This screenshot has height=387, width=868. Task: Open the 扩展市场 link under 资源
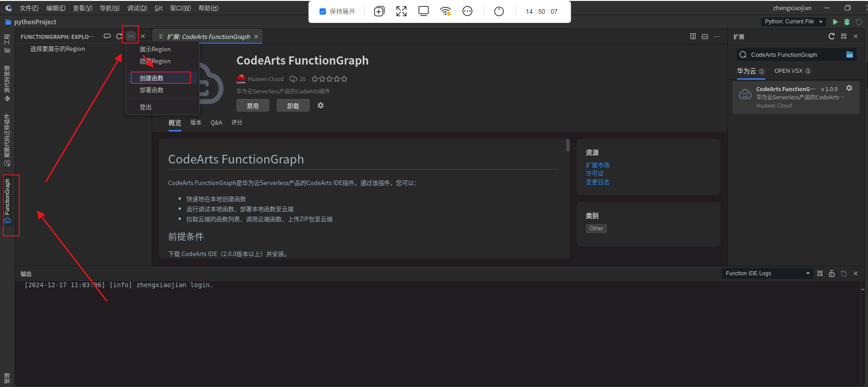point(598,165)
